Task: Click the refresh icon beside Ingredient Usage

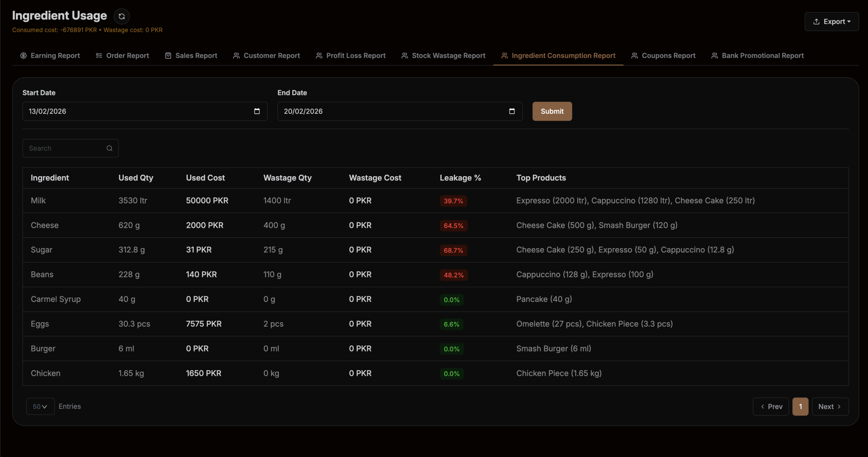Action: click(x=122, y=16)
